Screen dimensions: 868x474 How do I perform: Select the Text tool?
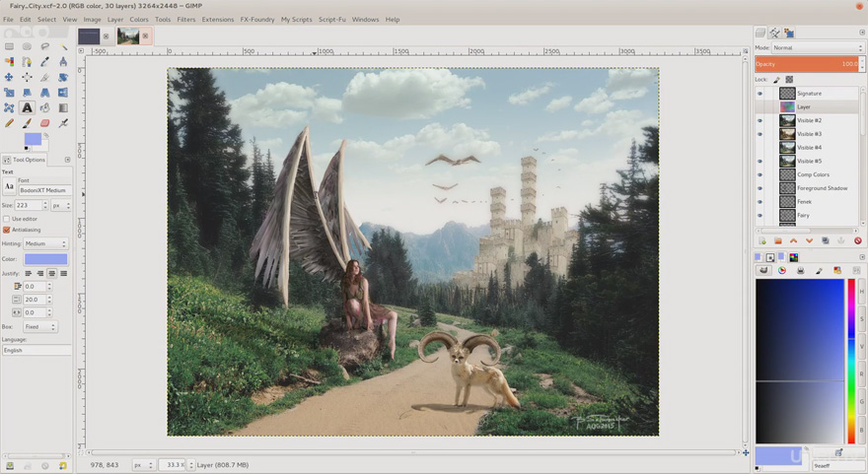tap(27, 107)
